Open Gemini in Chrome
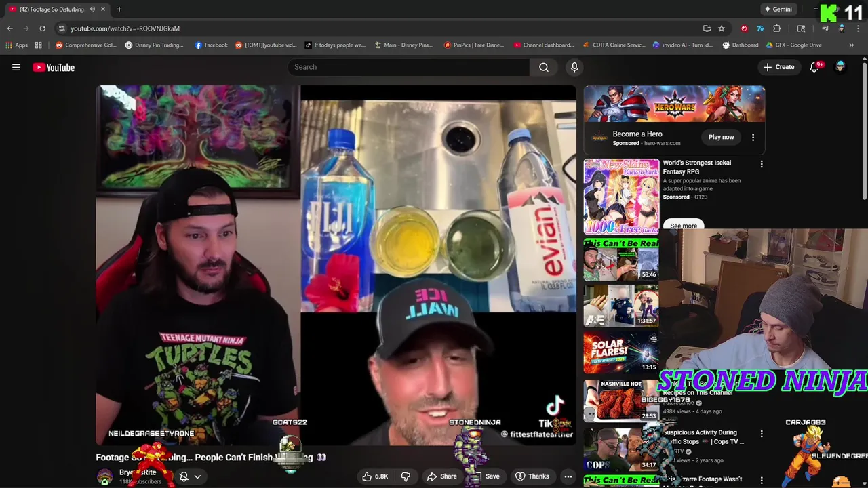Screen dimensions: 868x488 pyautogui.click(x=778, y=9)
